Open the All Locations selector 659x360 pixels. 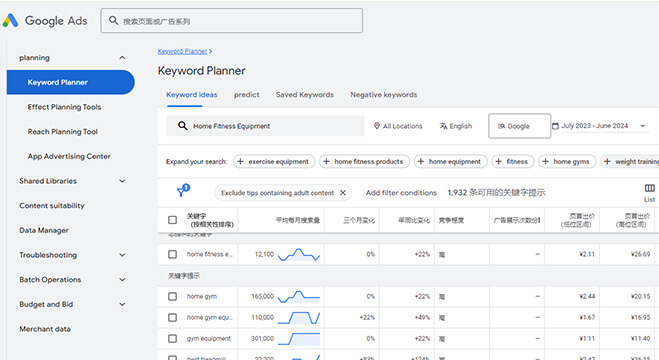tap(398, 126)
